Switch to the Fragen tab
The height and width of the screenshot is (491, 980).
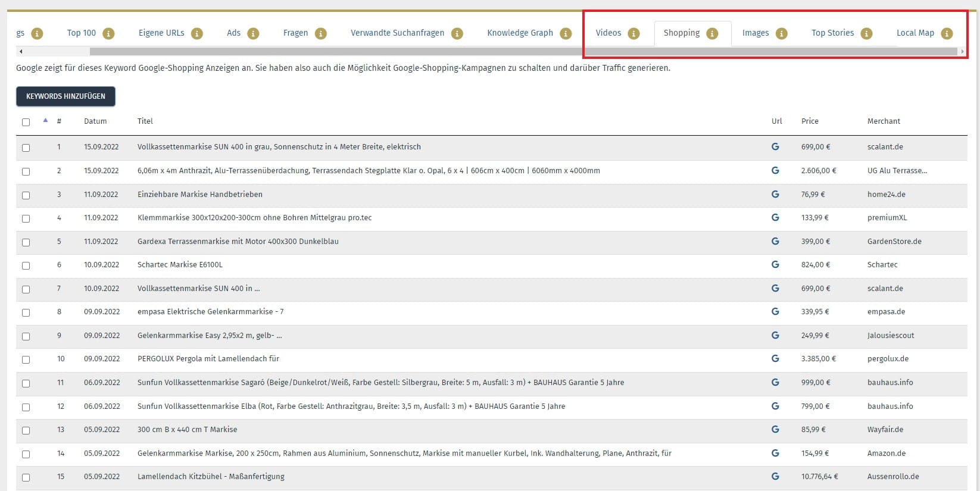(x=295, y=33)
